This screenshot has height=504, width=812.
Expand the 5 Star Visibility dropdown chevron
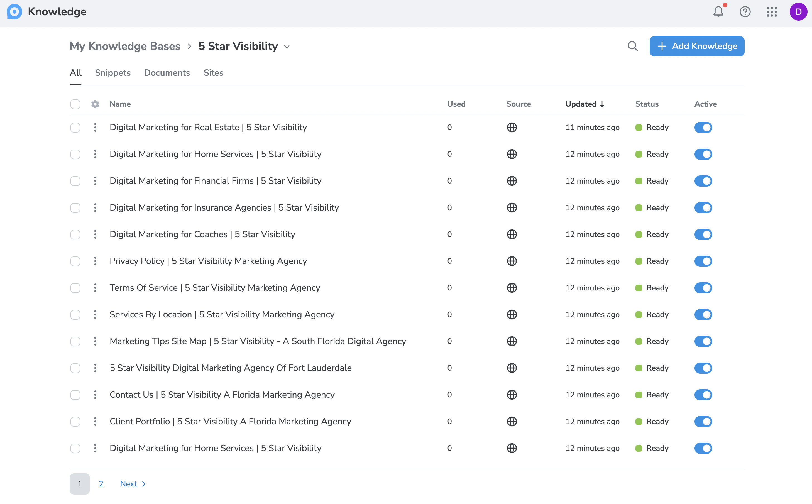[x=287, y=47]
